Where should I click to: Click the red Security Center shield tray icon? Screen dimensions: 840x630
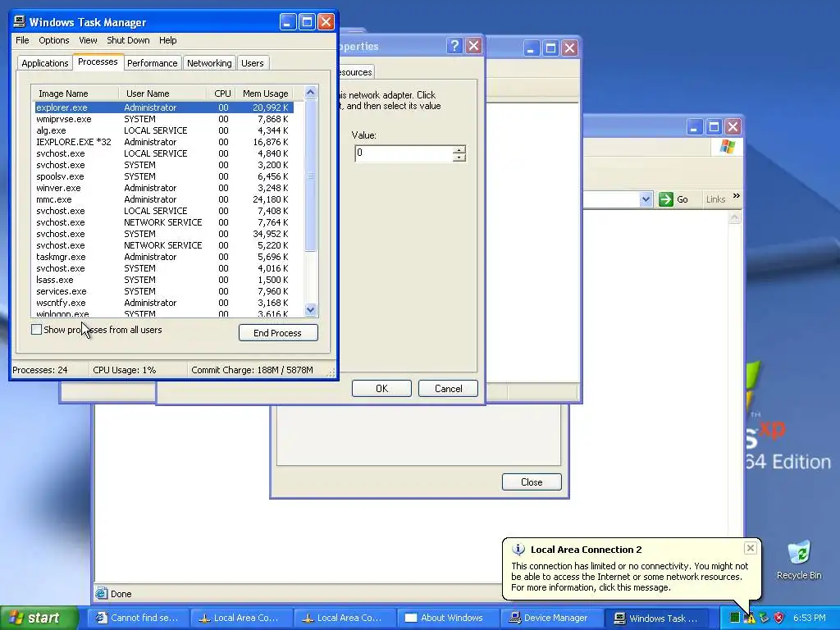pyautogui.click(x=779, y=618)
